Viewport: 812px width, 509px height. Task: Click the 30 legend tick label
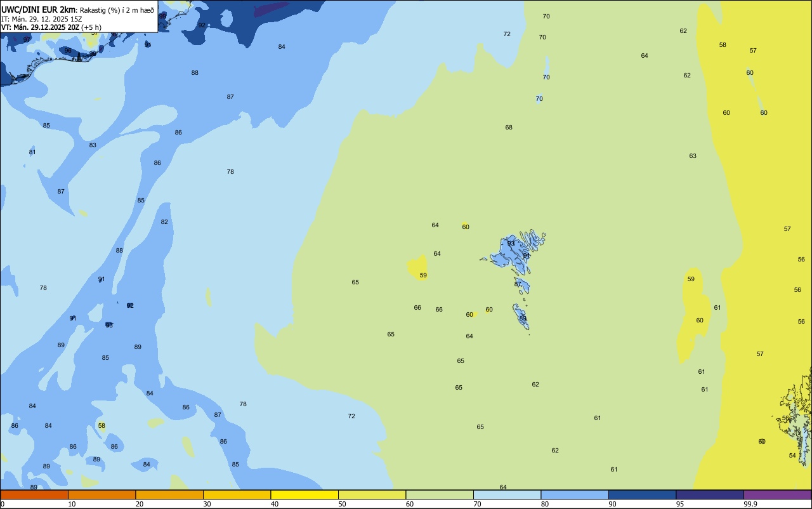point(207,504)
